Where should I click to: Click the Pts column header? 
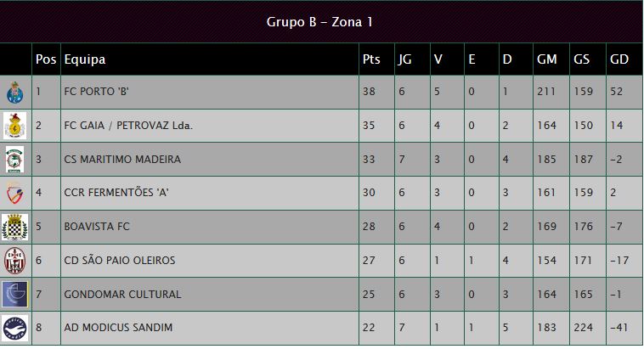click(371, 59)
